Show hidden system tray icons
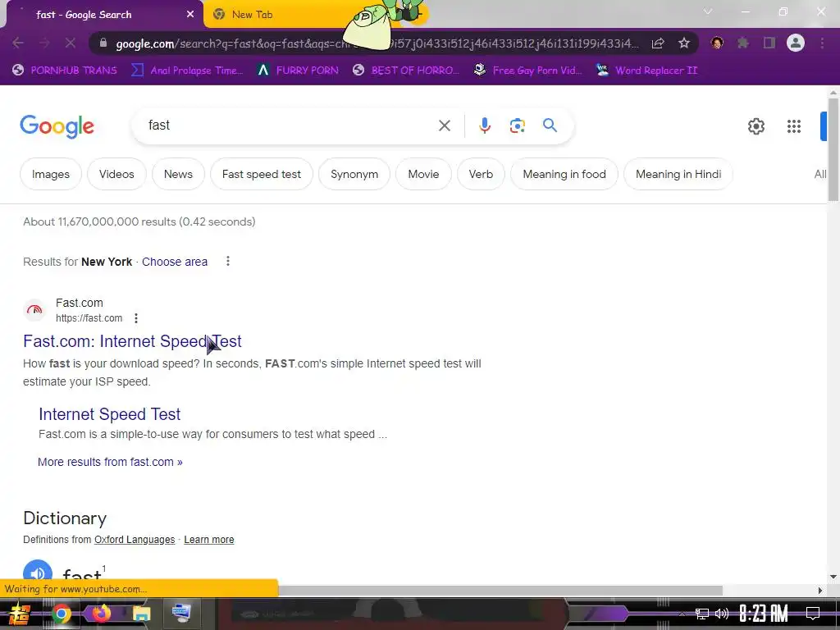This screenshot has width=840, height=630. coord(682,614)
